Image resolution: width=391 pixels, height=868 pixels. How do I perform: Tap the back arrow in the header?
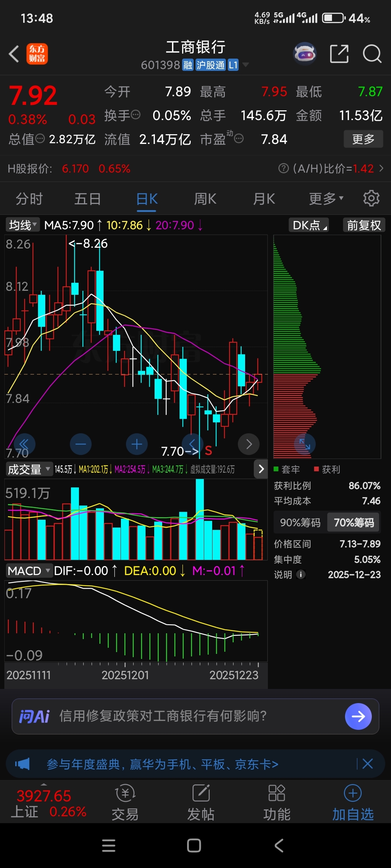(14, 54)
